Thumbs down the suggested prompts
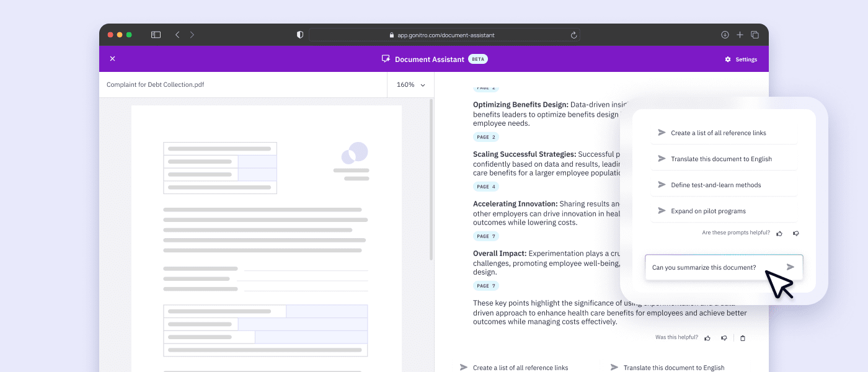 pos(796,233)
